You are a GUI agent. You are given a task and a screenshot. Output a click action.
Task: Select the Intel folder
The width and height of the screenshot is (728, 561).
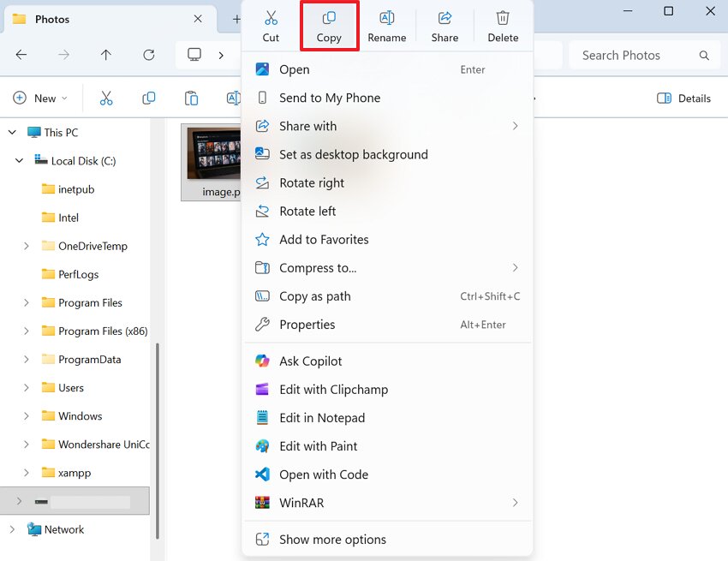[60, 218]
